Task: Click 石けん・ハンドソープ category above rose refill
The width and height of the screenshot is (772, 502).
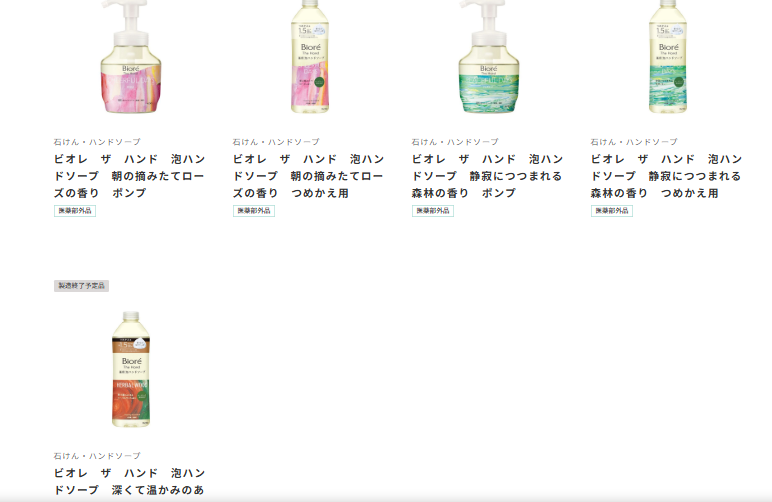Action: tap(276, 142)
